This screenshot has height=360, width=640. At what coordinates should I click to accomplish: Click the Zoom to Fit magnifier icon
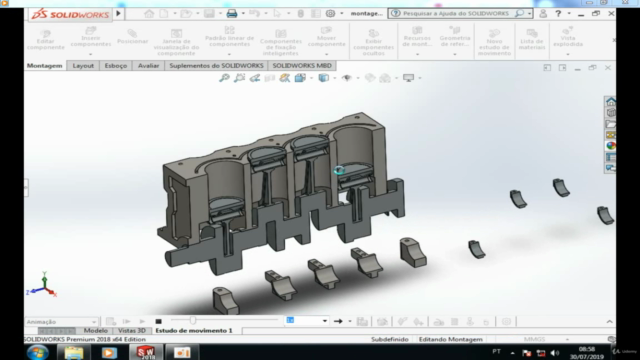(224, 78)
